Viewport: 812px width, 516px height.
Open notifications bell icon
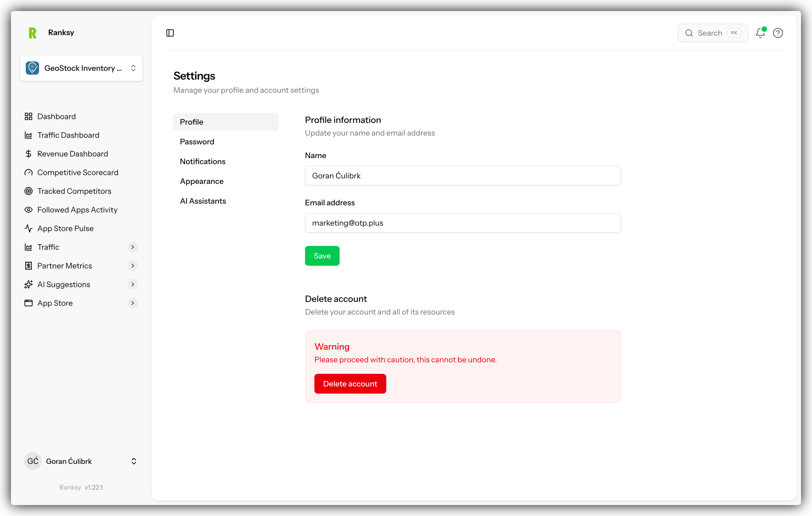pyautogui.click(x=760, y=33)
